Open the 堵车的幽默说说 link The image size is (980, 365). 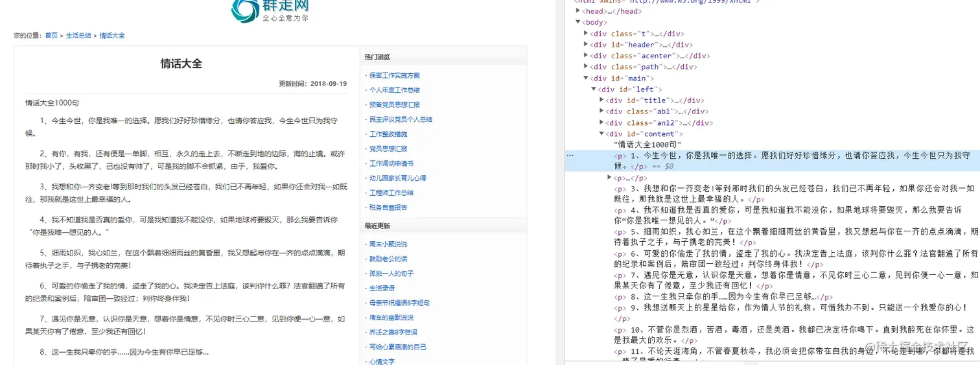[391, 318]
